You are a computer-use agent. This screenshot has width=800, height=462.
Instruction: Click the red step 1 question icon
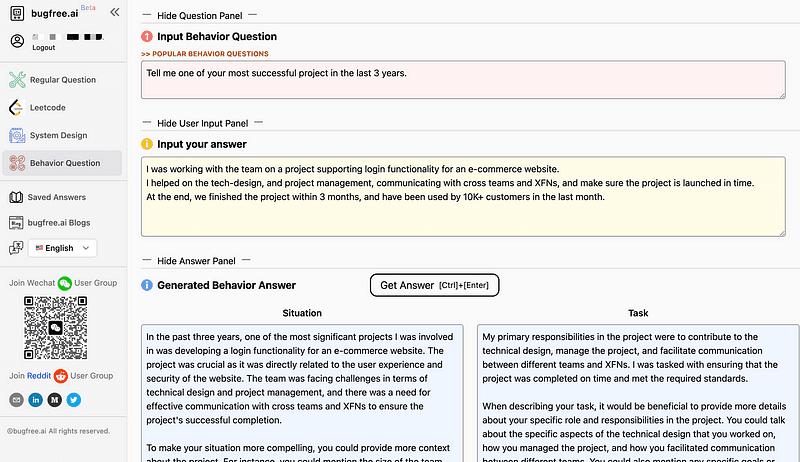tap(147, 37)
